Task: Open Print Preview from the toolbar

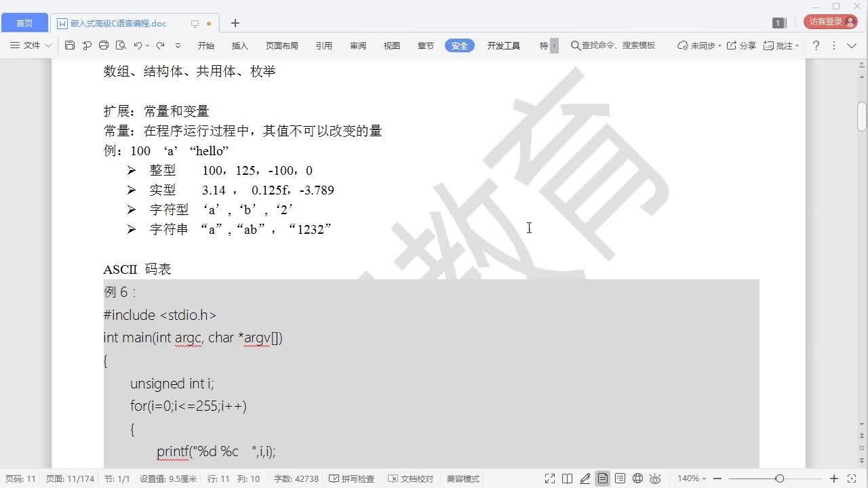Action: [121, 45]
